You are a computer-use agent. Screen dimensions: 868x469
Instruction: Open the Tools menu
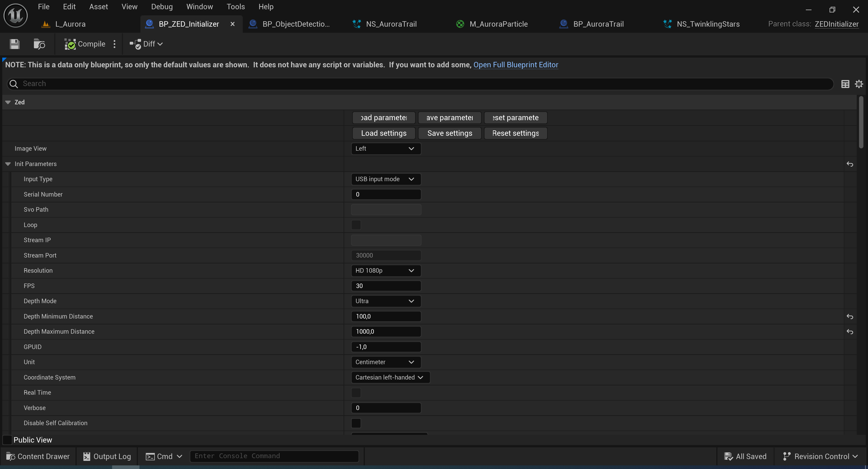point(236,7)
